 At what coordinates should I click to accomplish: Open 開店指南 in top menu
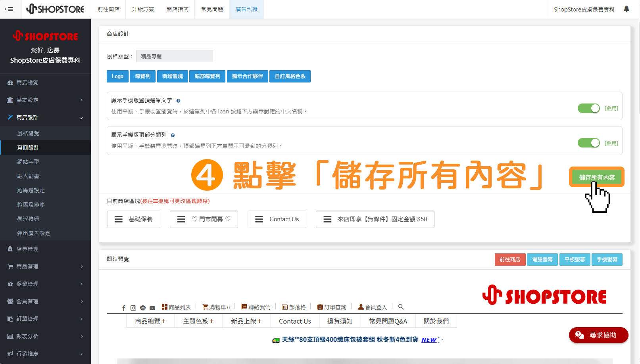coord(177,9)
